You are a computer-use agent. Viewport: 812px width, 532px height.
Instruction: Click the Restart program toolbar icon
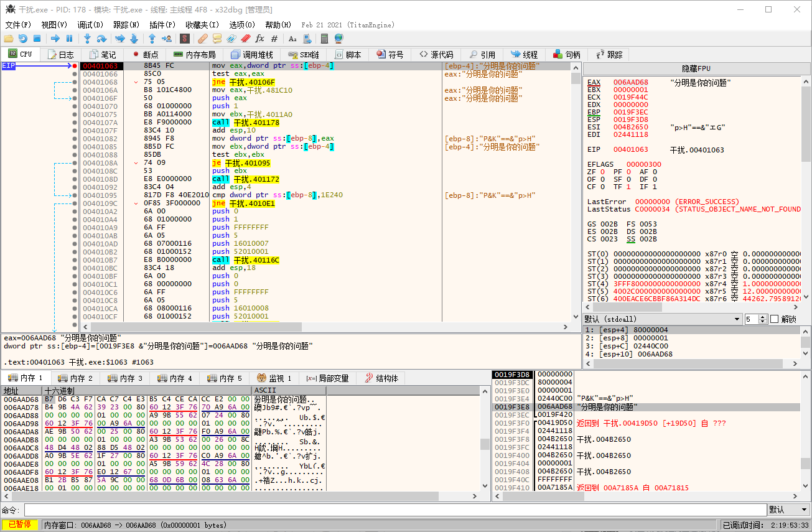pos(22,39)
